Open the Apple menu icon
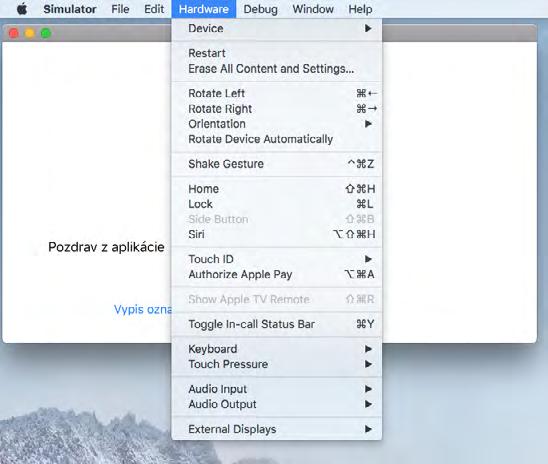548x464 pixels. (x=22, y=9)
